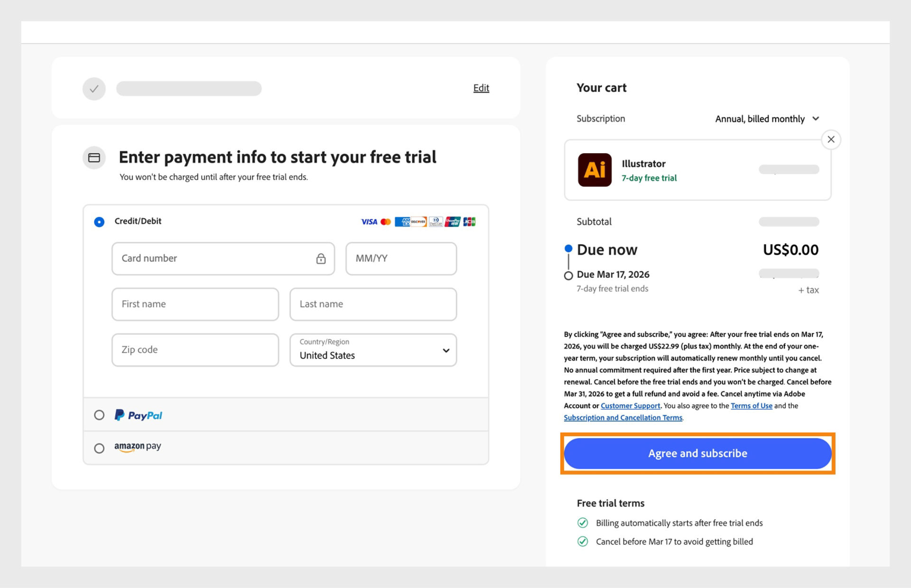Click the Agree and subscribe button
Screen dimensions: 911x588
click(697, 453)
